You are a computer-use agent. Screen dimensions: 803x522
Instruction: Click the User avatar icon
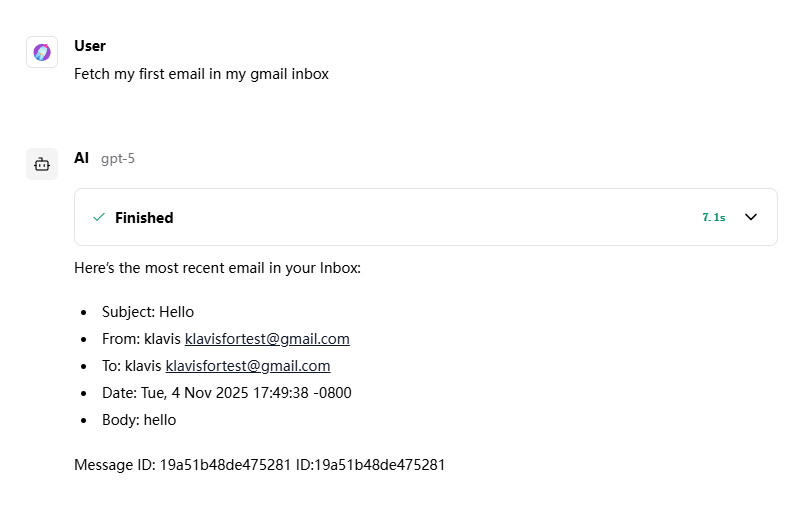click(42, 52)
